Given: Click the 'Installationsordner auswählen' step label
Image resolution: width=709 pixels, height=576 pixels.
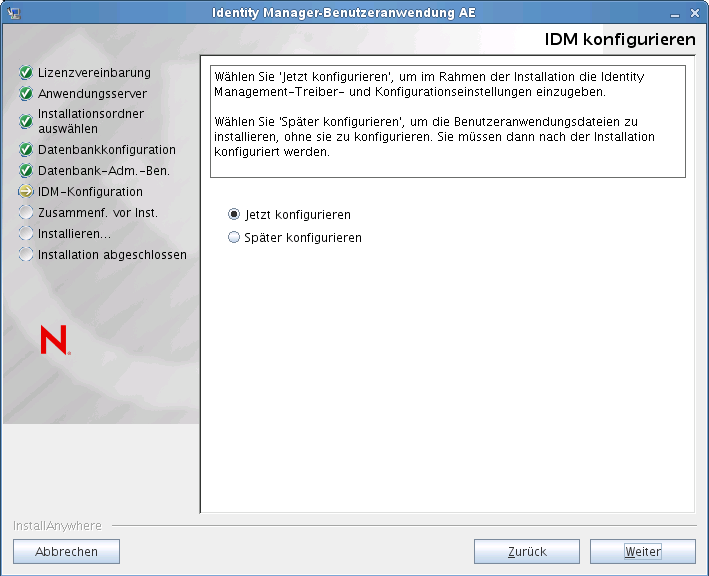Looking at the screenshot, I should (91, 121).
